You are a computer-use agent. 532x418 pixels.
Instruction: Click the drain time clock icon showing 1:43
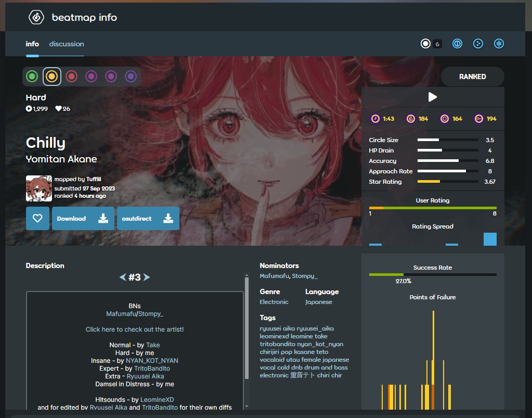(x=375, y=118)
